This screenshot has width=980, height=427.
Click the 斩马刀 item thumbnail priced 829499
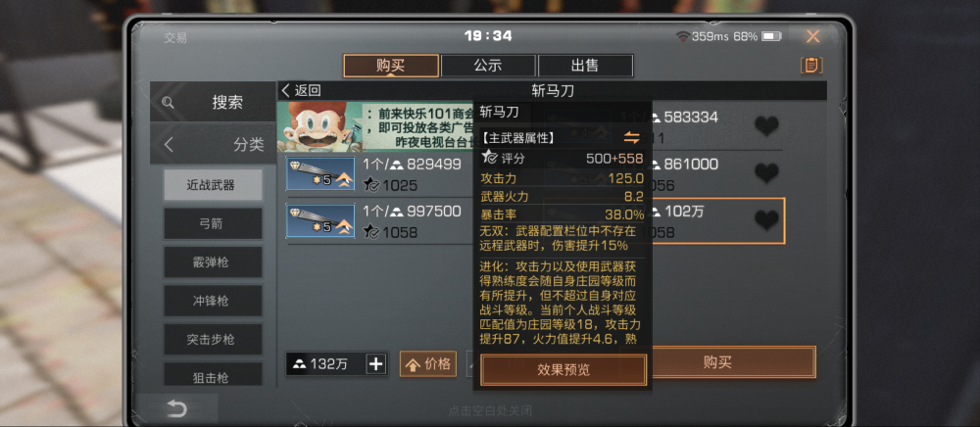(320, 173)
